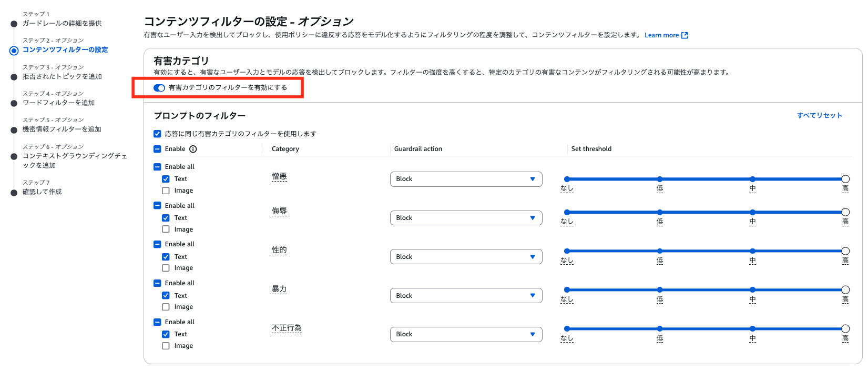Click the external link icon beside Learn more
The image size is (868, 370).
(x=685, y=35)
